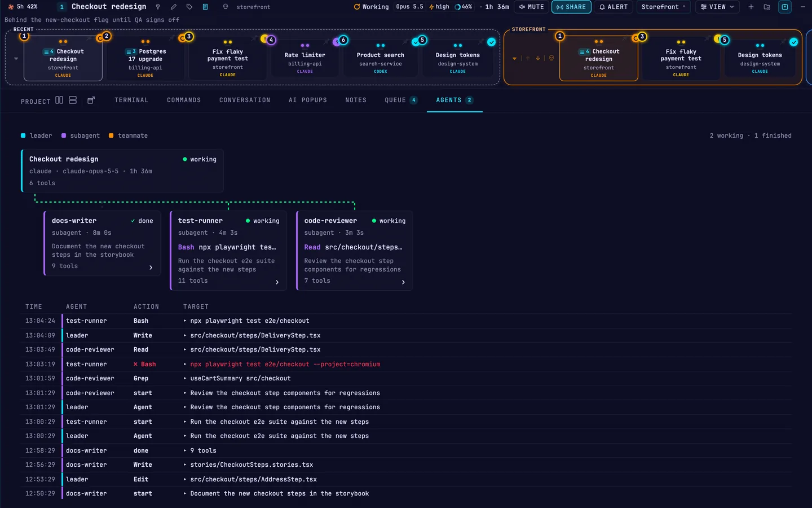
Task: Toggle the SHARE button
Action: click(x=571, y=7)
